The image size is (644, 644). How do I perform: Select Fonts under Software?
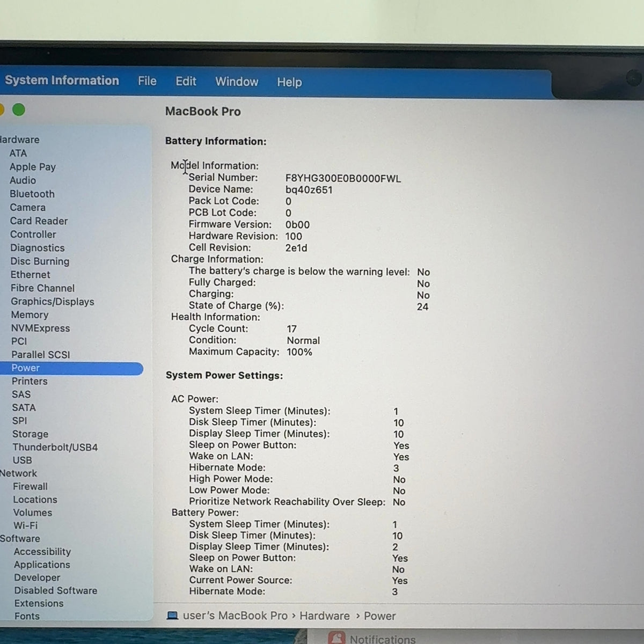(27, 616)
